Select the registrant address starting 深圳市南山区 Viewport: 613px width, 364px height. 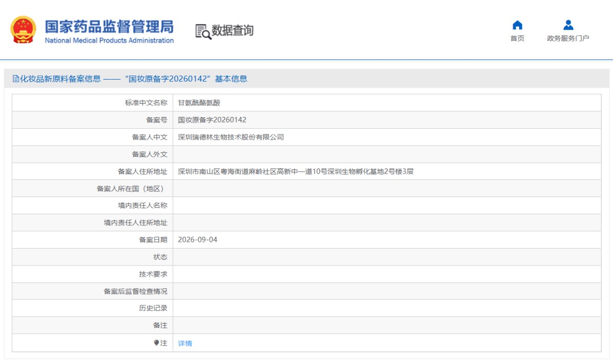(x=296, y=172)
